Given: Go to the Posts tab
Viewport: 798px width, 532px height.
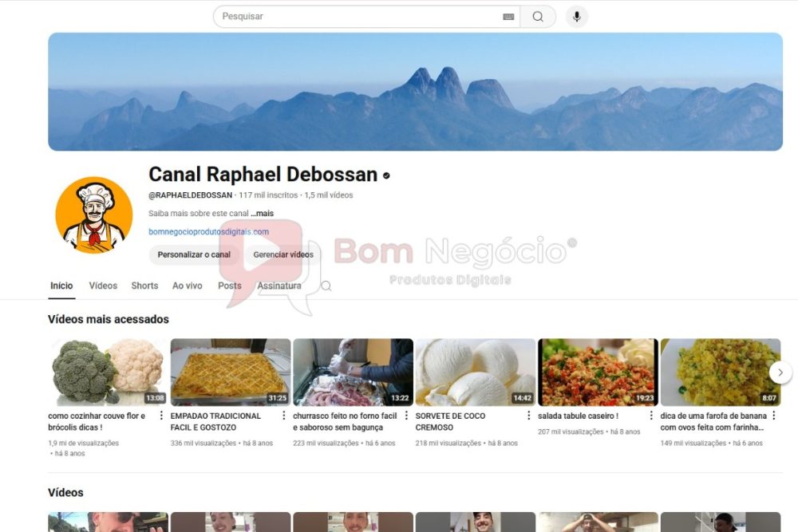Looking at the screenshot, I should [x=230, y=286].
